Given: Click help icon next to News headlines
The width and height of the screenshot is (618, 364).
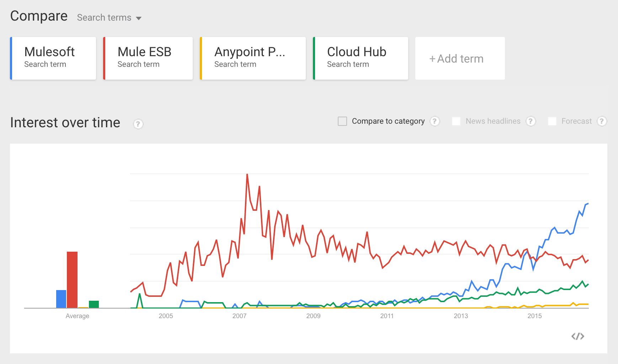Looking at the screenshot, I should [x=531, y=121].
